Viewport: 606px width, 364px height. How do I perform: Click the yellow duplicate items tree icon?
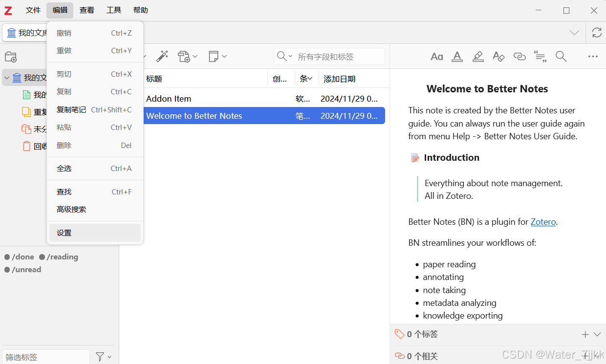coord(26,112)
